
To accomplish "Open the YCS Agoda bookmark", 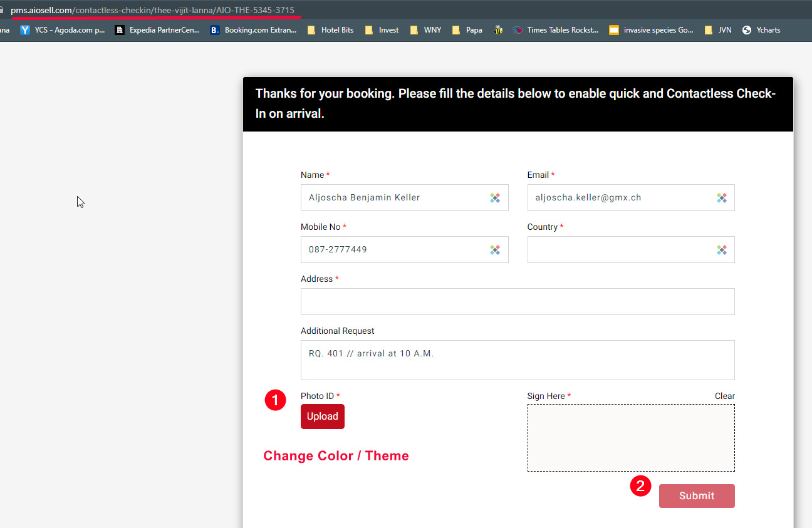I will point(62,29).
